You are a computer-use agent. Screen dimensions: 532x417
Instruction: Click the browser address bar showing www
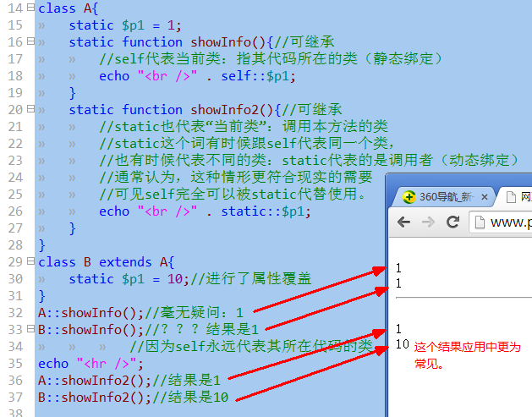(x=501, y=222)
